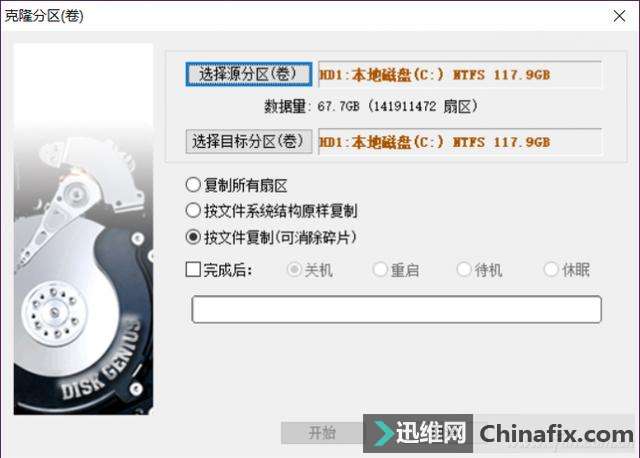Click the source partition HD1 info field
This screenshot has height=458, width=640.
click(460, 74)
